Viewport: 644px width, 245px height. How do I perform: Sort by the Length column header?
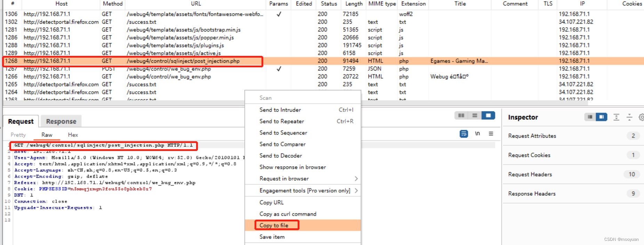[x=354, y=3]
